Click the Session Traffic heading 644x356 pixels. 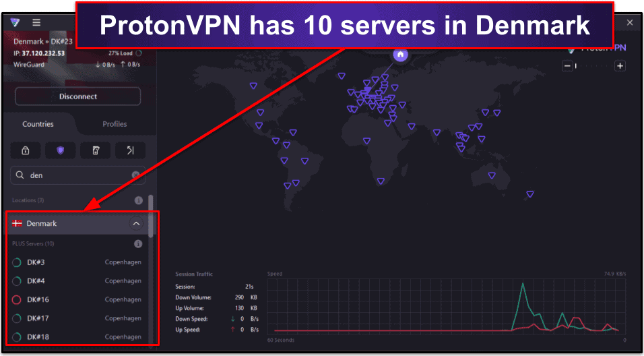[x=194, y=274]
